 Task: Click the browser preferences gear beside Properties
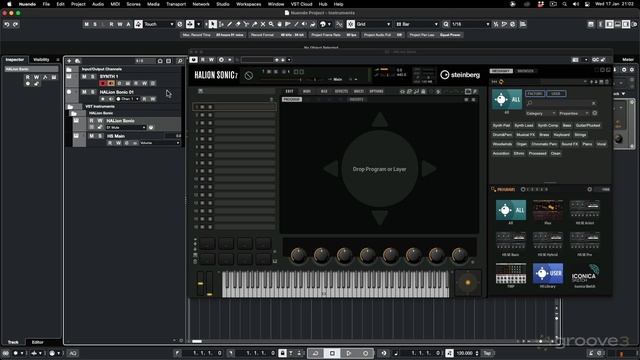(595, 113)
